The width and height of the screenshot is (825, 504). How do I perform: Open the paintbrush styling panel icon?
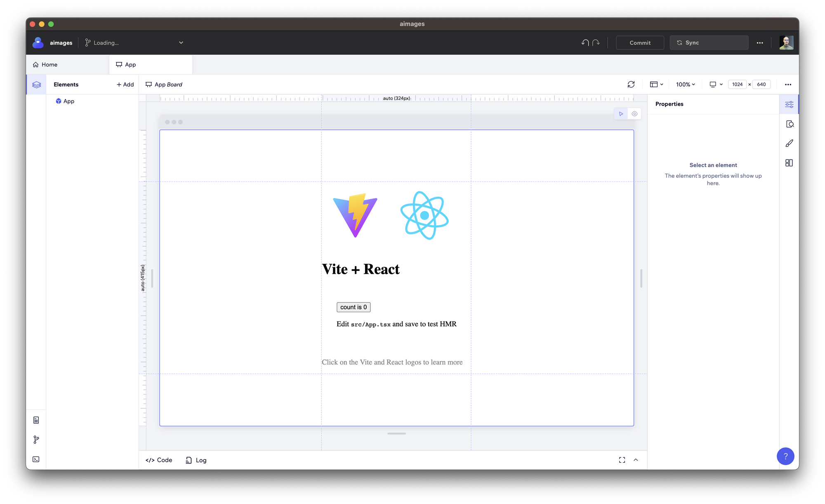click(x=789, y=143)
